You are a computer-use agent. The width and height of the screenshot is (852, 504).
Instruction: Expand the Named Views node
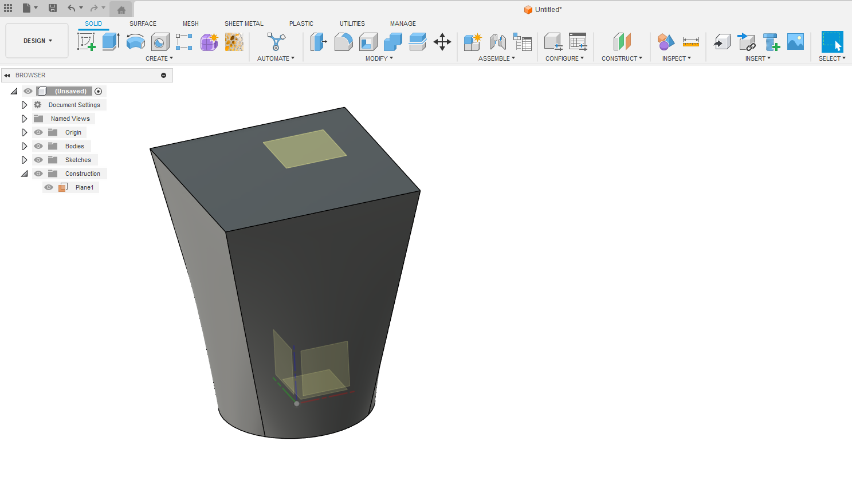coord(24,119)
